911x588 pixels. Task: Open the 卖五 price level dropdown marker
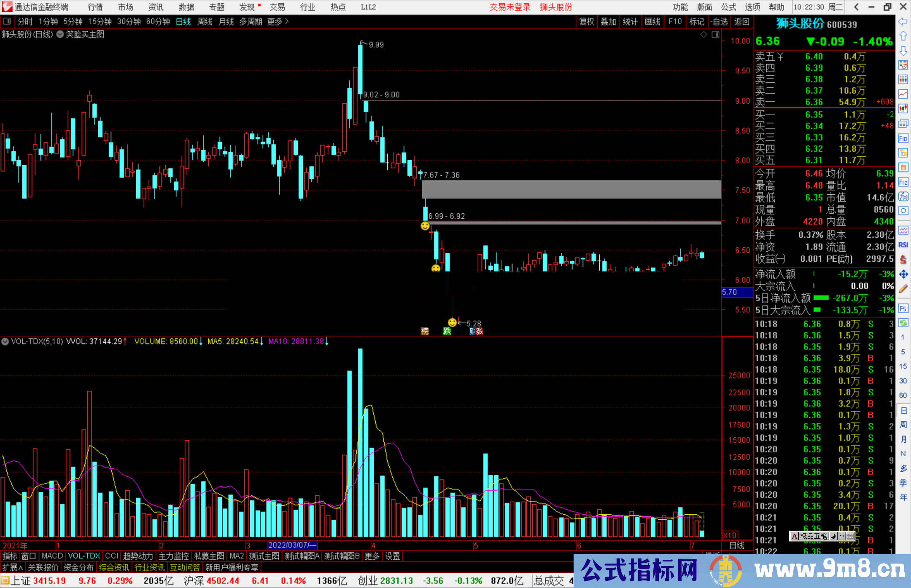780,56
